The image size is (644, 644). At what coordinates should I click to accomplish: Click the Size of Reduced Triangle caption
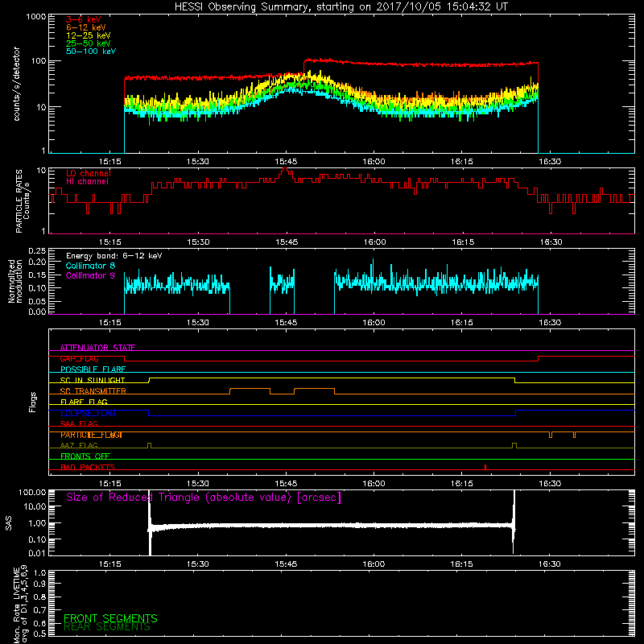tap(204, 497)
